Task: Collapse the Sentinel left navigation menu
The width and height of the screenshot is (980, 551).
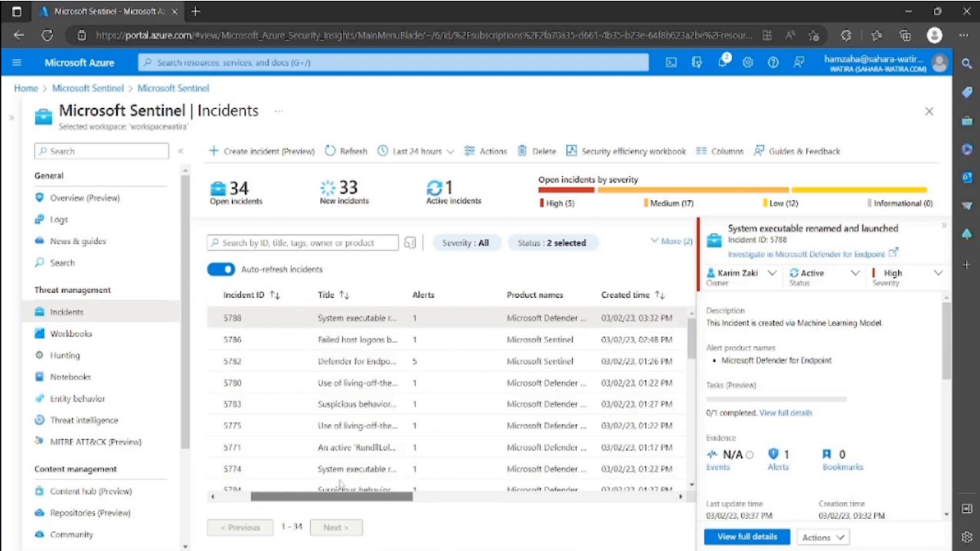Action: point(181,152)
